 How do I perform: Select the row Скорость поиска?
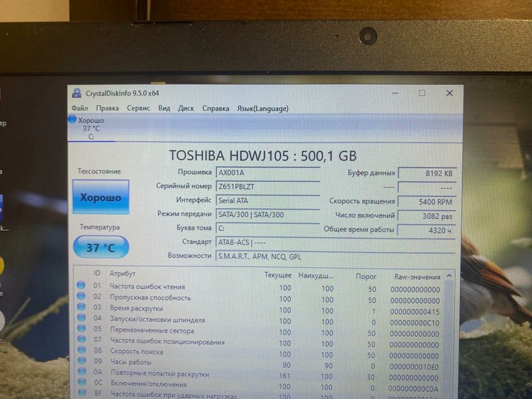click(259, 353)
